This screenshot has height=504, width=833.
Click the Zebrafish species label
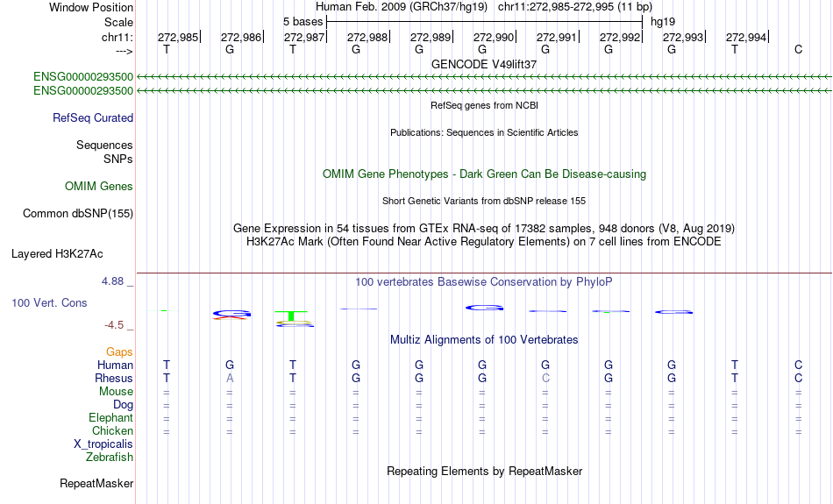tap(110, 457)
